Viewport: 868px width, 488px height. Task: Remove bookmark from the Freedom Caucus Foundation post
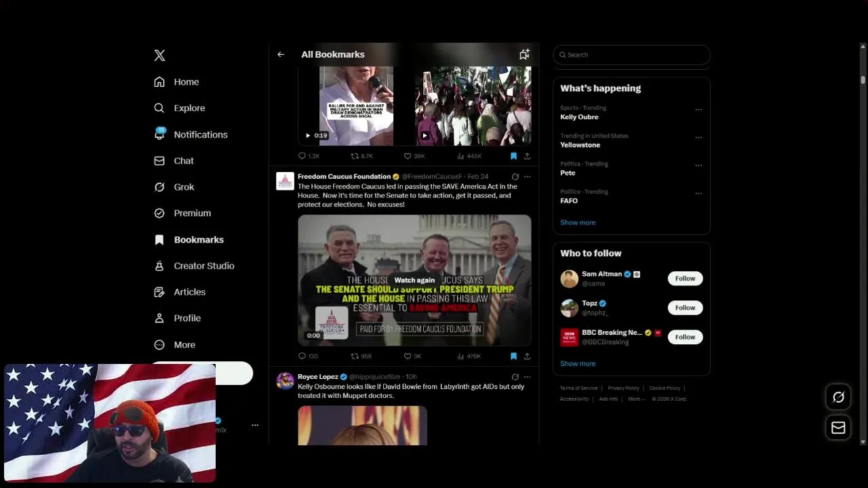tap(513, 356)
